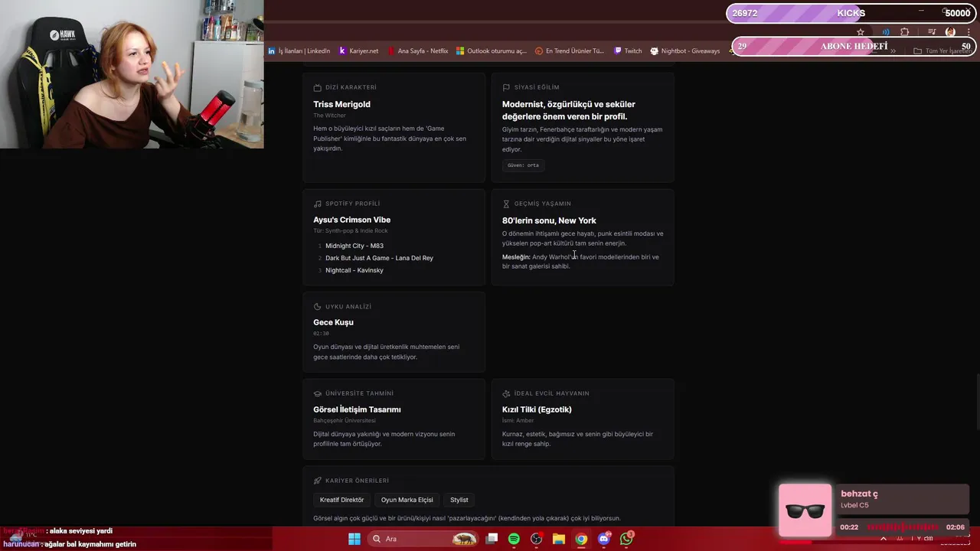Open WhatsApp from the taskbar
The width and height of the screenshot is (980, 551).
click(x=627, y=539)
